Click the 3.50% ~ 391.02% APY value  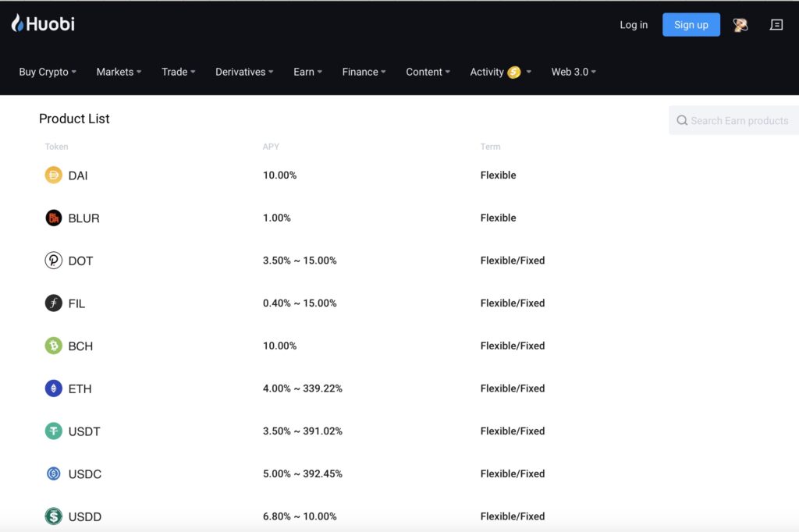(303, 431)
